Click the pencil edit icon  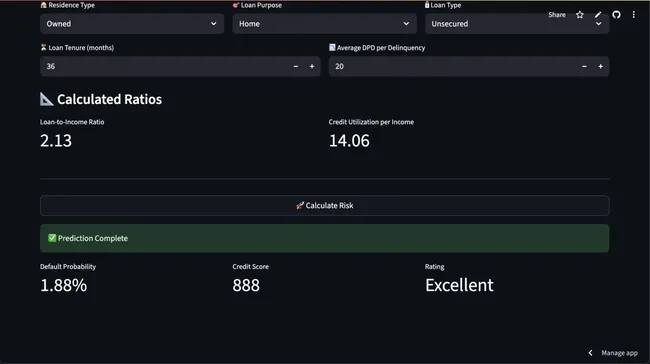[598, 15]
